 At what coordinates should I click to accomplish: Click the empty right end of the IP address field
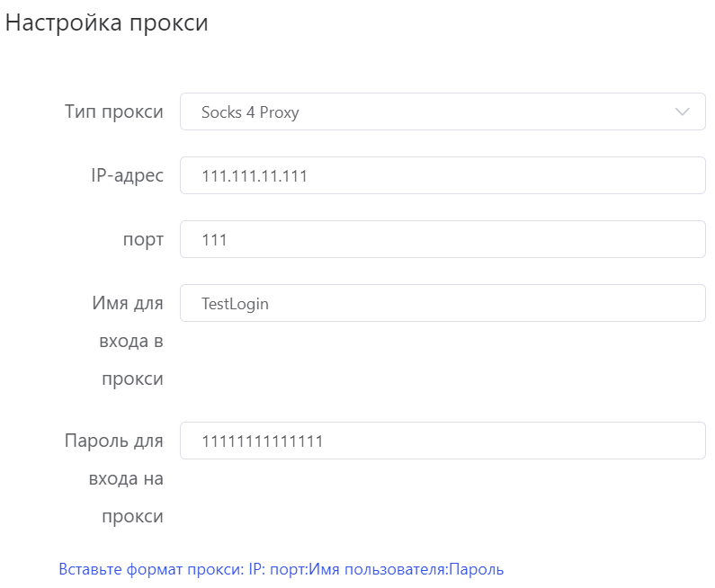coord(648,176)
